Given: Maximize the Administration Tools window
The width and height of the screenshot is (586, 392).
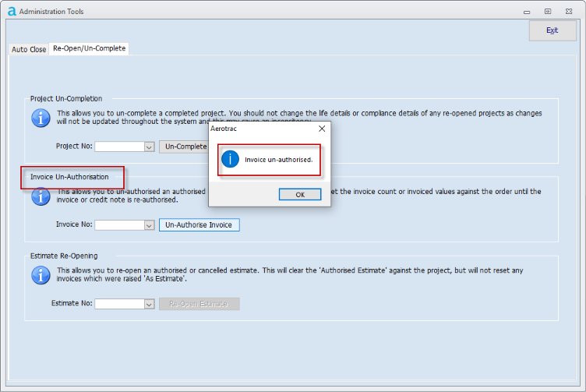Looking at the screenshot, I should [548, 11].
